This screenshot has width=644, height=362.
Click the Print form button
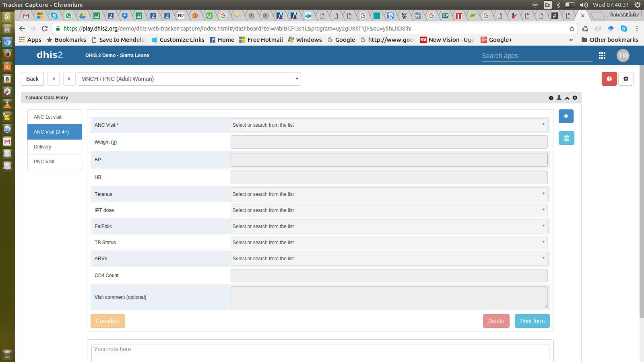(x=532, y=321)
